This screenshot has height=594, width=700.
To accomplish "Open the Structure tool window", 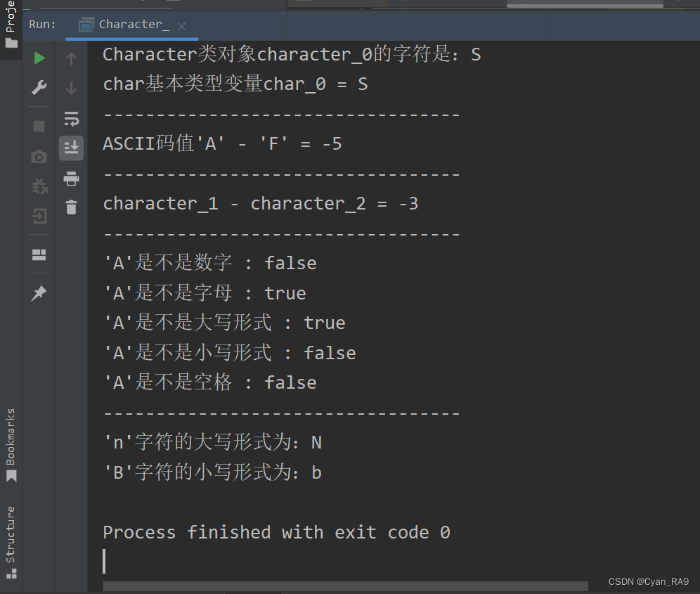I will (x=11, y=542).
